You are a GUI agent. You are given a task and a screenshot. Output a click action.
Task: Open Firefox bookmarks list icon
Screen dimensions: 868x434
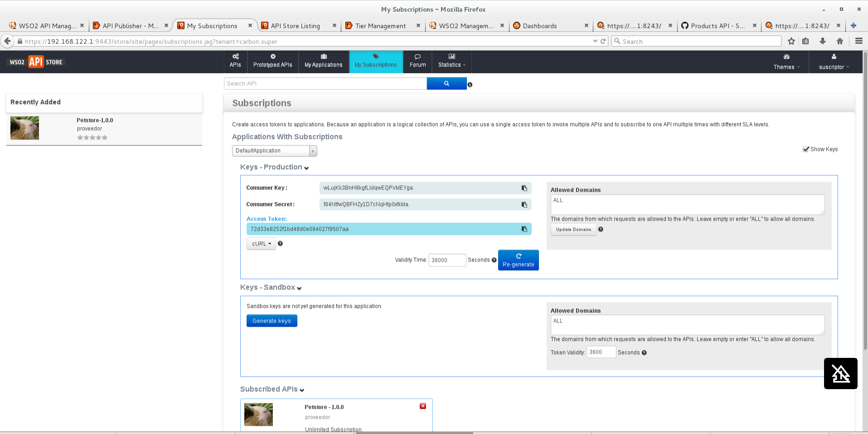pos(805,41)
